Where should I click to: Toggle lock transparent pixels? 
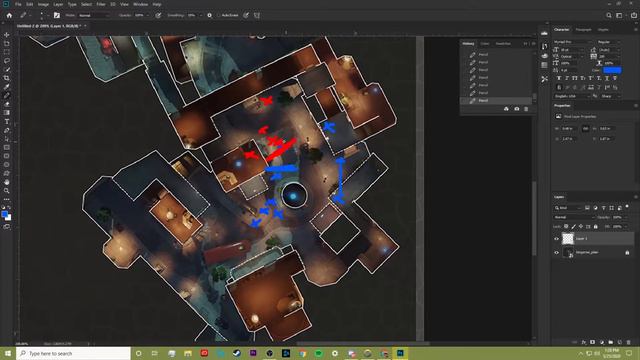click(566, 227)
